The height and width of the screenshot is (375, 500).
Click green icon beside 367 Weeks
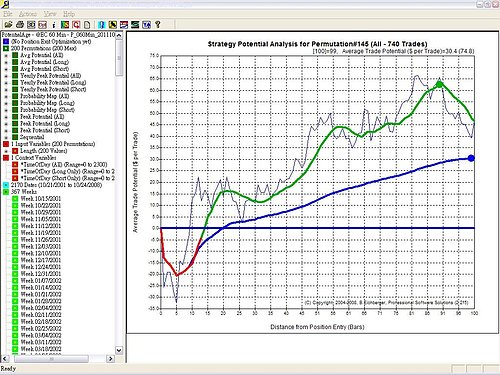(x=6, y=192)
